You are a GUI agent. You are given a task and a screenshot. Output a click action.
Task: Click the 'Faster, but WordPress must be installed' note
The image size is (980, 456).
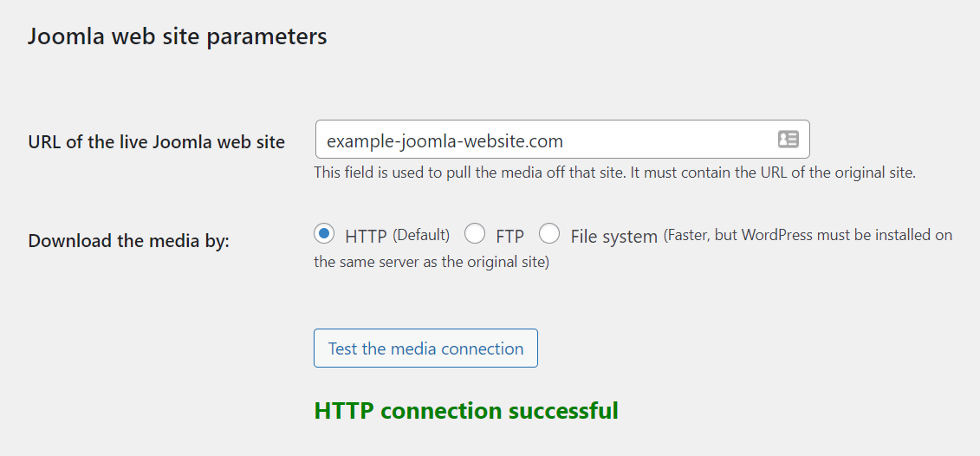(x=808, y=235)
